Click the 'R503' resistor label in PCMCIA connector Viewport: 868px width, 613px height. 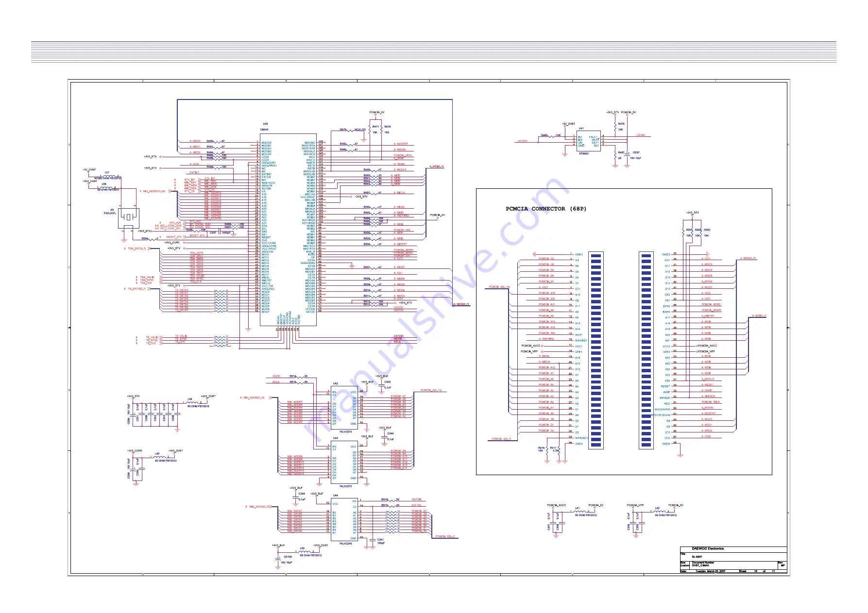pos(707,230)
